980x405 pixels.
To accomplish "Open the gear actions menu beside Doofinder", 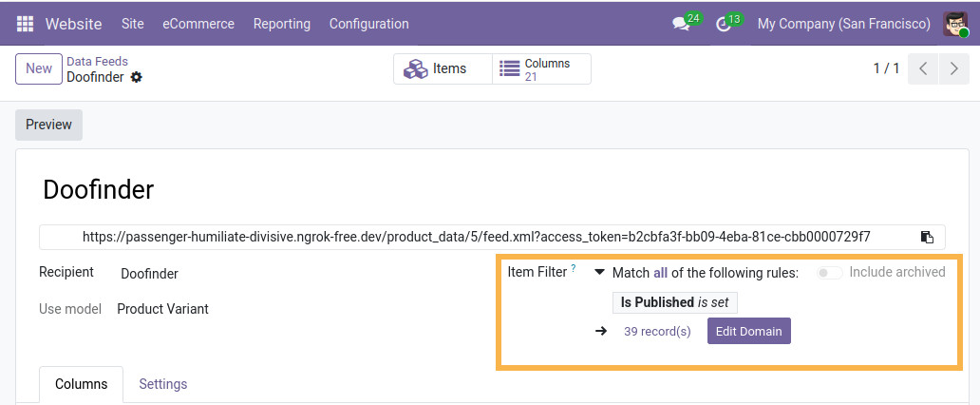I will [136, 78].
